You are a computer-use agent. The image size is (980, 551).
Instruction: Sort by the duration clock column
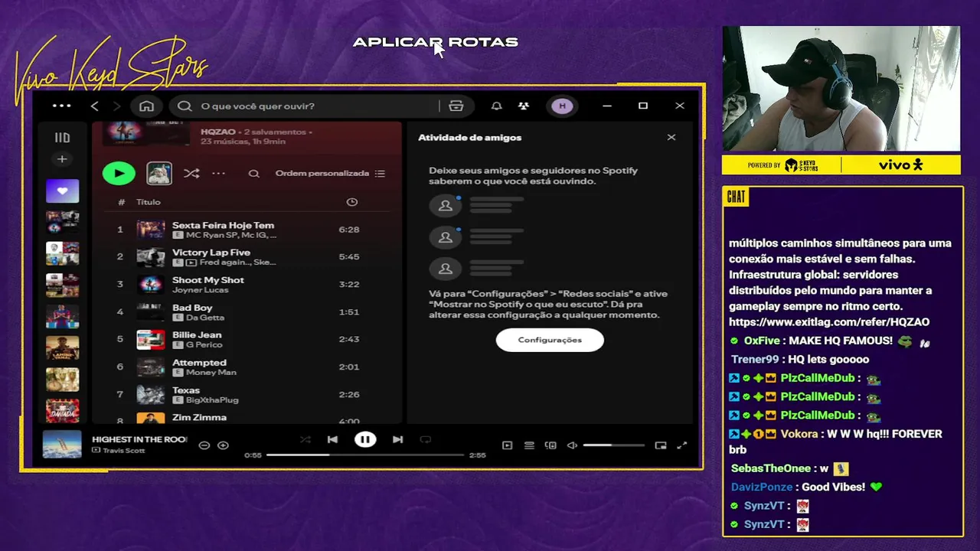point(352,202)
